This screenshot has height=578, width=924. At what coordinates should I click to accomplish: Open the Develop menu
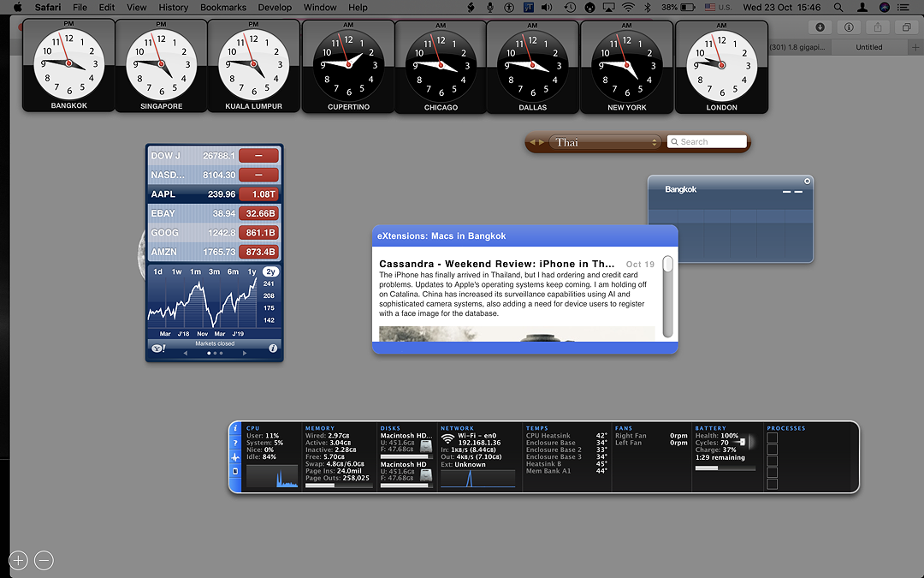[x=275, y=7]
